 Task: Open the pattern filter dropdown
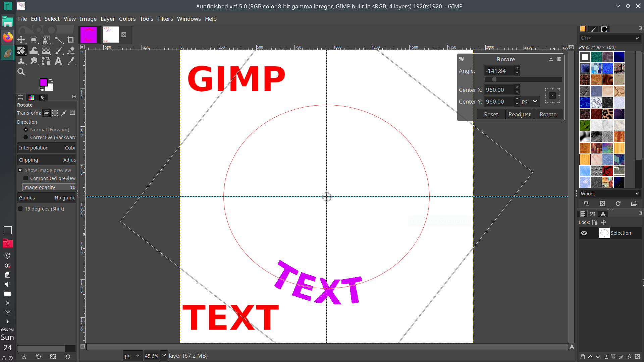click(x=637, y=39)
